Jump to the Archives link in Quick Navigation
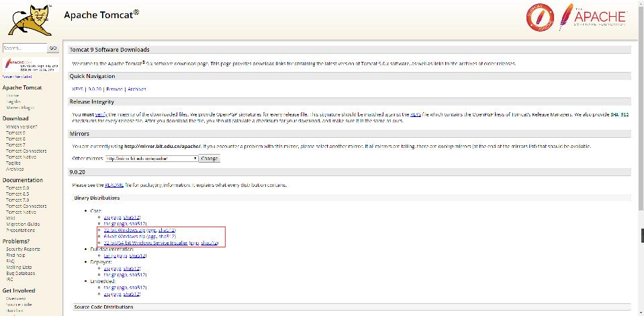This screenshot has height=316, width=644. [x=137, y=89]
